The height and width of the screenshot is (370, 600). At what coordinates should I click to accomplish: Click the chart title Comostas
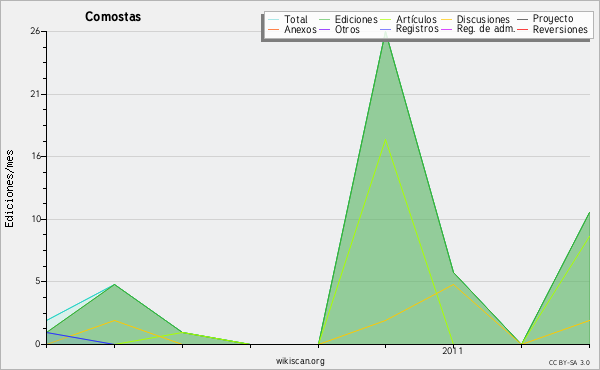[113, 17]
